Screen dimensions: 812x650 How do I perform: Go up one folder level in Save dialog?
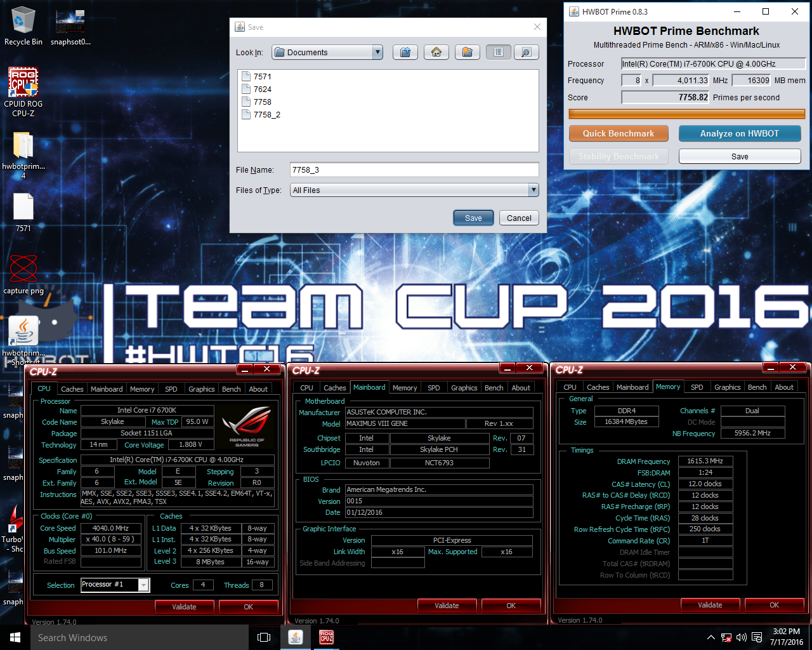click(x=405, y=52)
